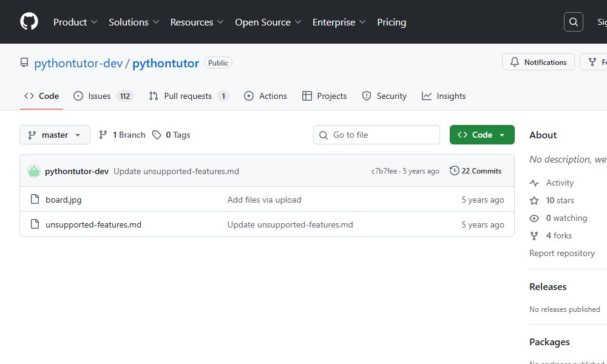Expand the Enterprise menu
Image resolution: width=607 pixels, height=364 pixels.
point(339,22)
